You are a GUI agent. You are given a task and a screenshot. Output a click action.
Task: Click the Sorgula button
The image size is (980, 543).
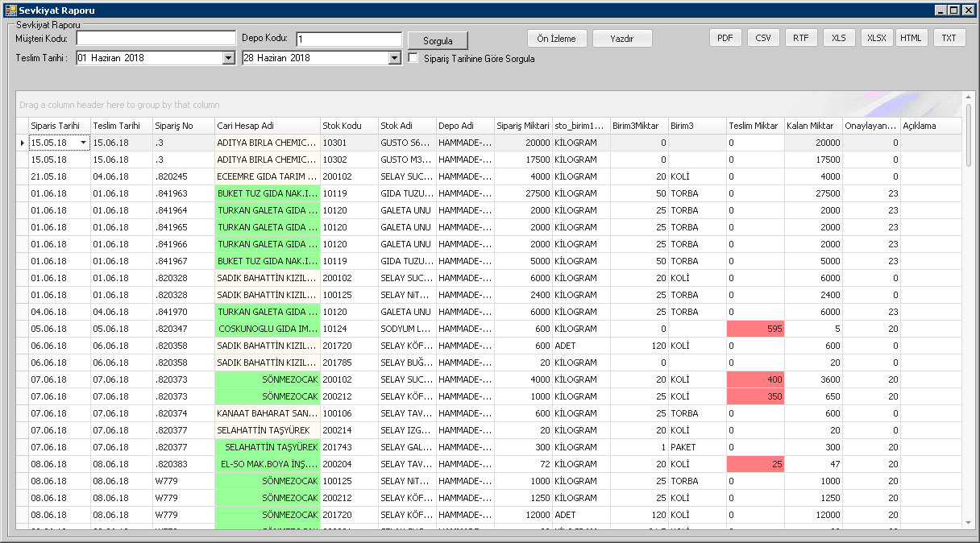point(438,41)
